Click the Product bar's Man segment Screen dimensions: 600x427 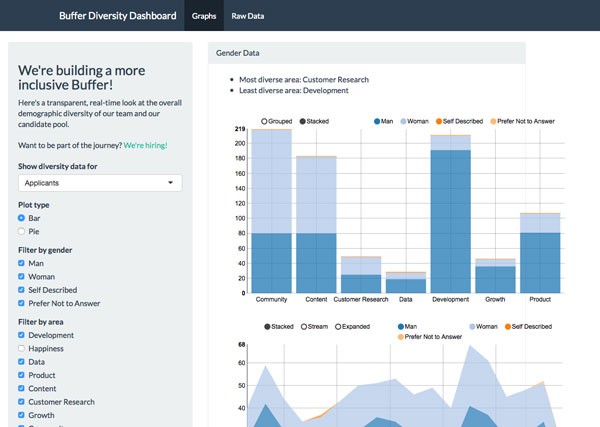pyautogui.click(x=540, y=263)
